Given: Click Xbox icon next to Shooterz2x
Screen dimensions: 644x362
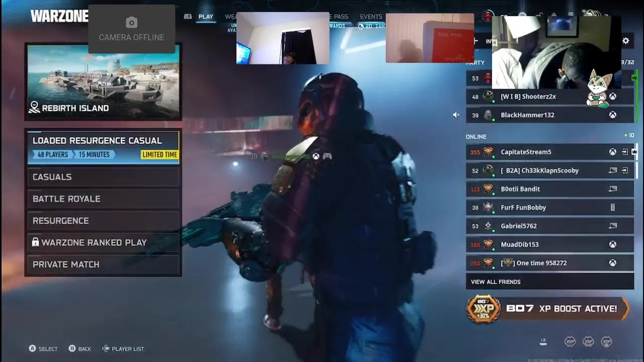Looking at the screenshot, I should 613,97.
